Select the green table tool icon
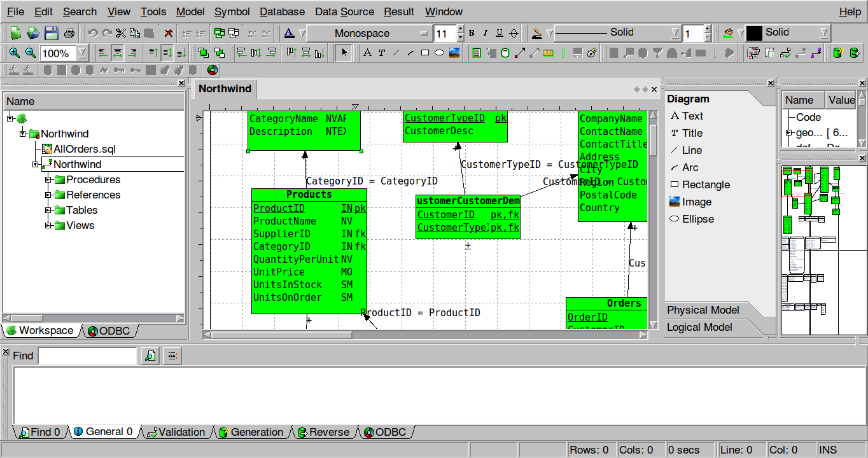The image size is (868, 458). click(476, 53)
